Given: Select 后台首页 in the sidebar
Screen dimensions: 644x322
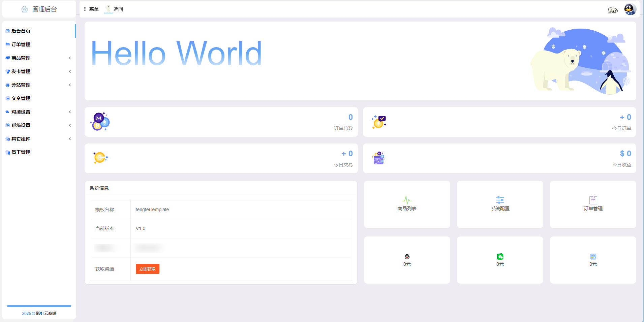Looking at the screenshot, I should (x=21, y=31).
